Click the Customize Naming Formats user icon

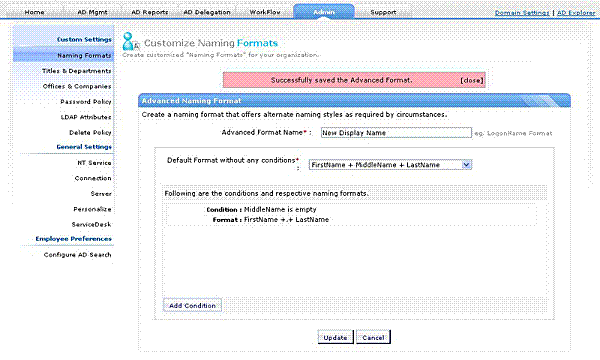tap(131, 41)
